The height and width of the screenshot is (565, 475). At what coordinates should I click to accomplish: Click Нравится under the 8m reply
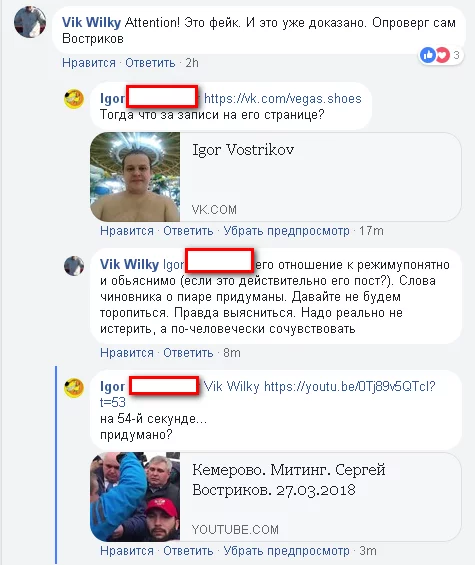click(x=127, y=352)
